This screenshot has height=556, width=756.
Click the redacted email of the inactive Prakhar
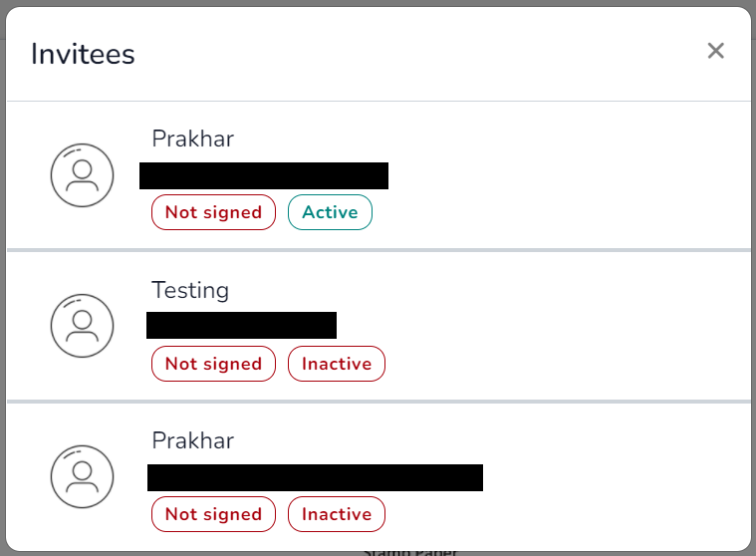pos(316,477)
